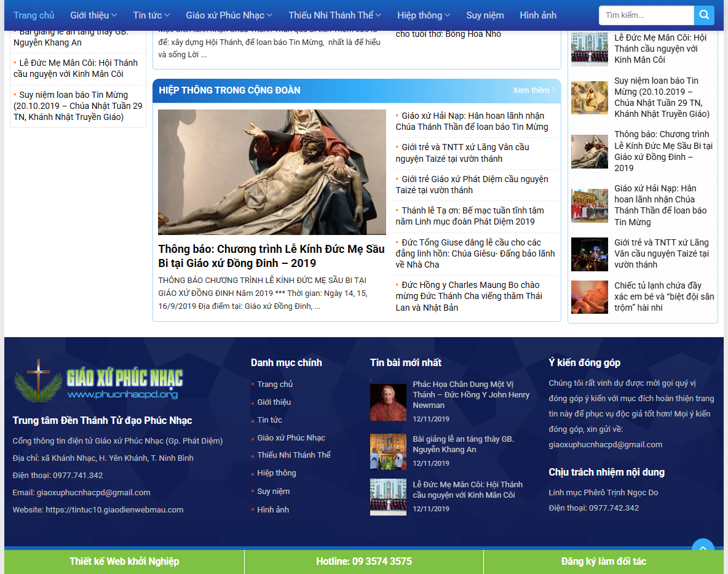Open the Suy niệm menu item
Screen dimensions: 728x574
pos(485,15)
